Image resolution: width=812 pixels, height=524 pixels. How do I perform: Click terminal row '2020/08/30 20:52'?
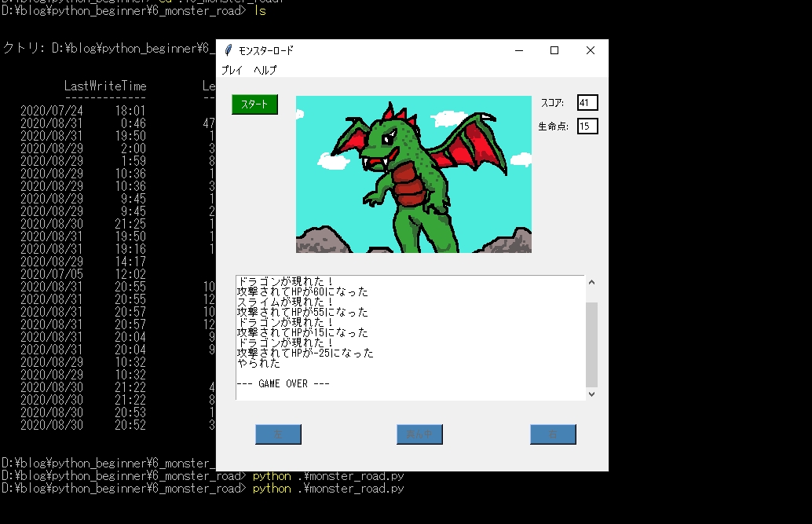[83, 425]
